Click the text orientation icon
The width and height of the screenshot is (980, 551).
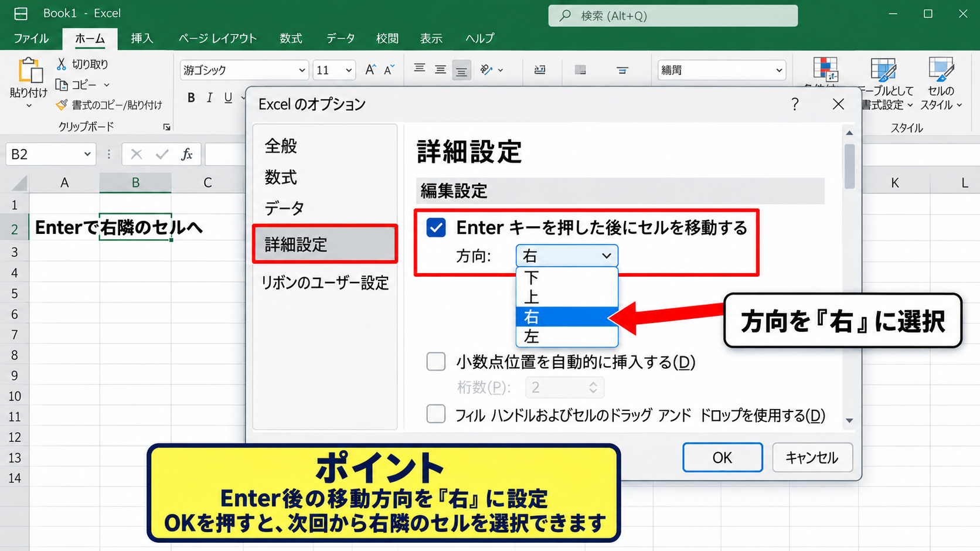pos(486,70)
